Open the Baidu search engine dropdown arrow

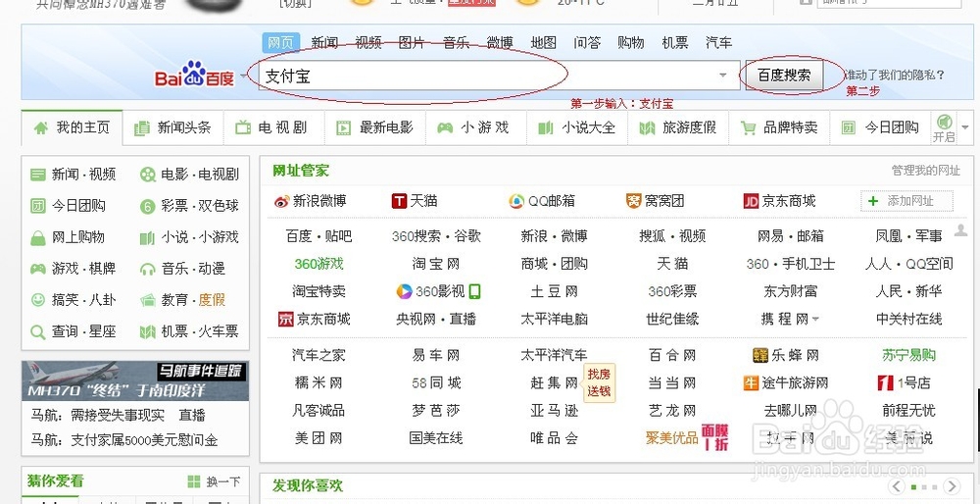(x=243, y=76)
